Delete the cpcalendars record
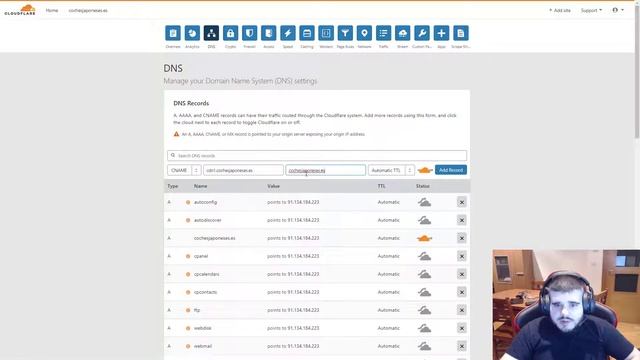The width and height of the screenshot is (640, 360). click(x=462, y=274)
